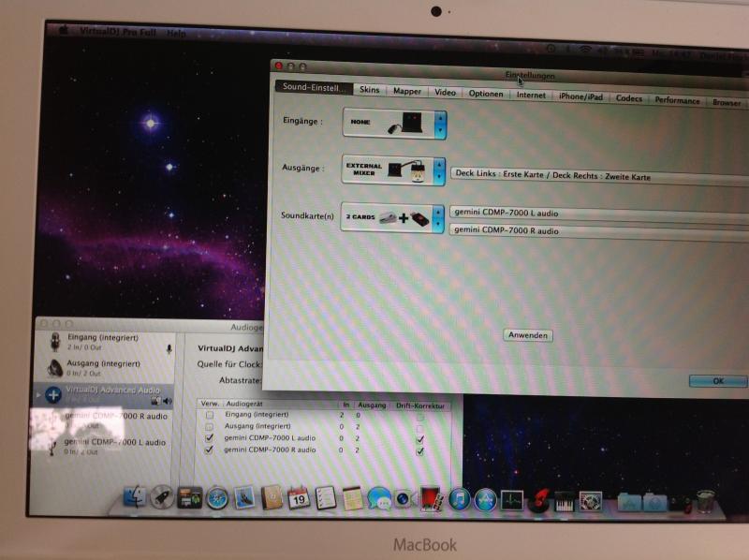Switch to the Sound-Einstell... tab
The width and height of the screenshot is (749, 560).
click(x=314, y=87)
